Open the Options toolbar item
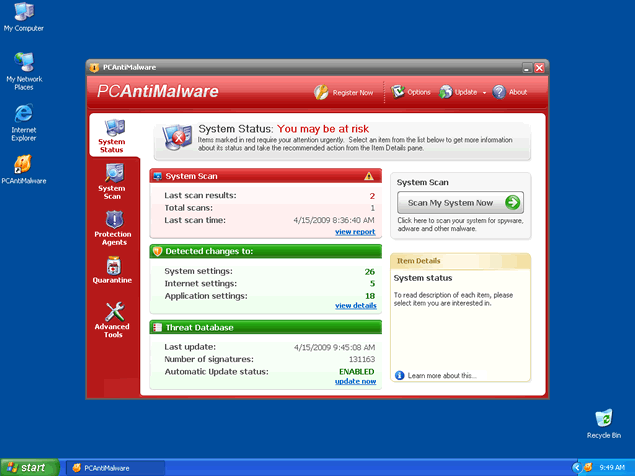The image size is (635, 476). (x=410, y=92)
